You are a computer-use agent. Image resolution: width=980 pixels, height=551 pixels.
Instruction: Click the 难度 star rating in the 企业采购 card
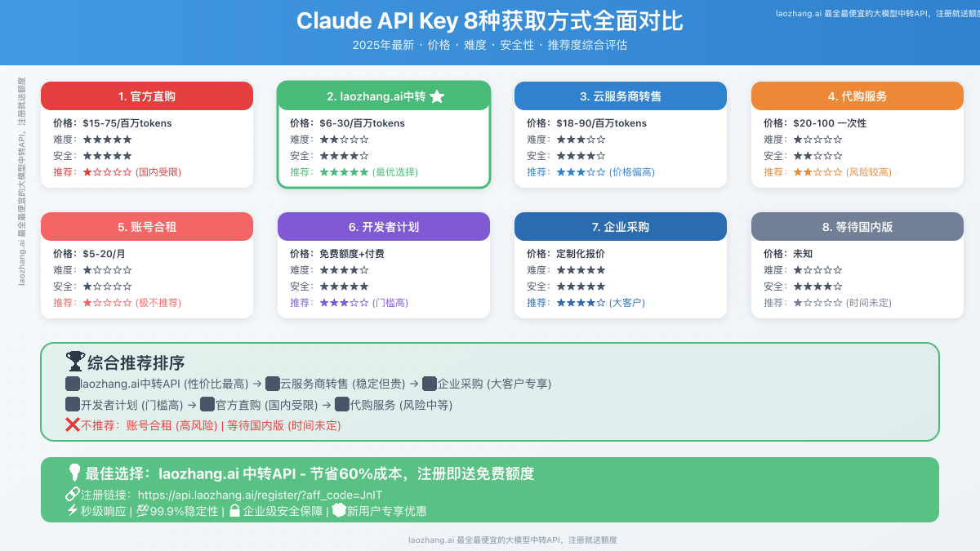tap(581, 270)
